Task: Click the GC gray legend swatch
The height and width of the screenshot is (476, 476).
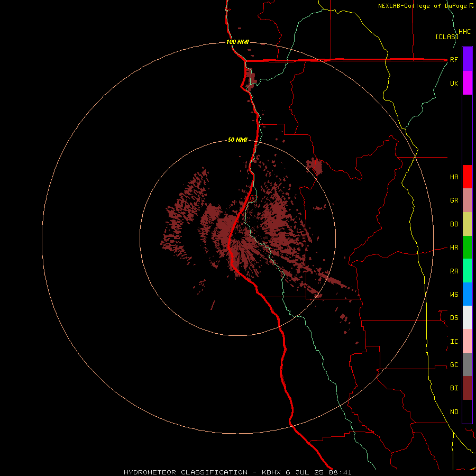Action: click(x=467, y=364)
